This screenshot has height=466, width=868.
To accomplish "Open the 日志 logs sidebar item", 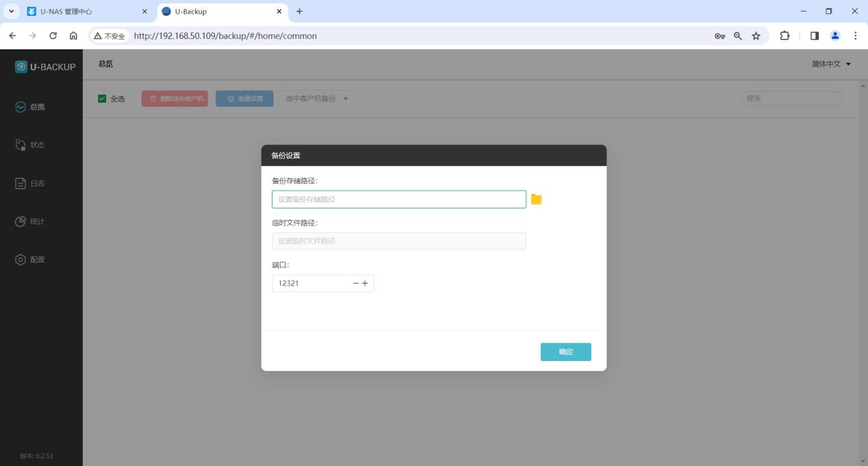I will click(31, 184).
